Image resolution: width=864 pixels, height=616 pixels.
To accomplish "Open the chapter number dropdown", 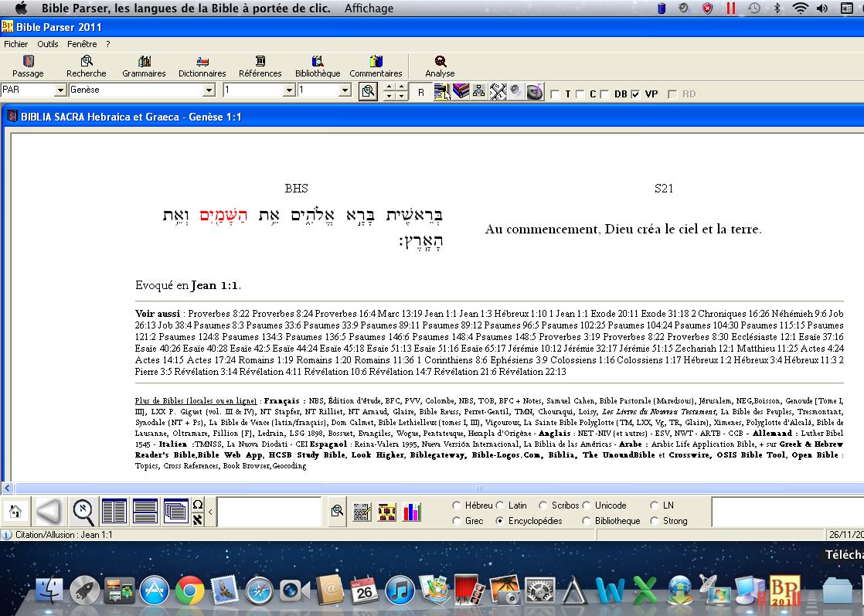I will click(x=289, y=90).
